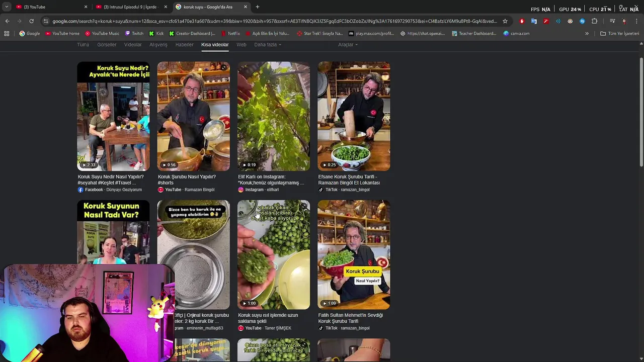The image size is (644, 362).
Task: Open the extensions puzzle icon
Action: (x=595, y=21)
